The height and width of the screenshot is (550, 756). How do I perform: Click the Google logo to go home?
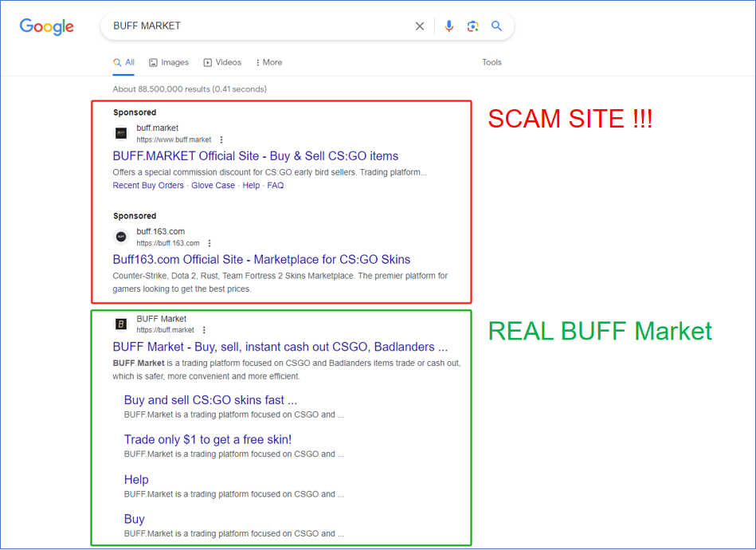click(45, 26)
